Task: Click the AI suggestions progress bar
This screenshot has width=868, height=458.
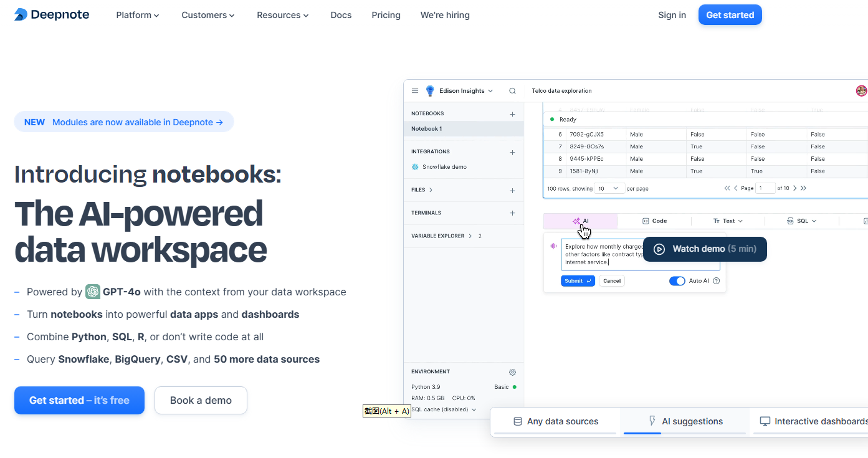Action: (685, 433)
